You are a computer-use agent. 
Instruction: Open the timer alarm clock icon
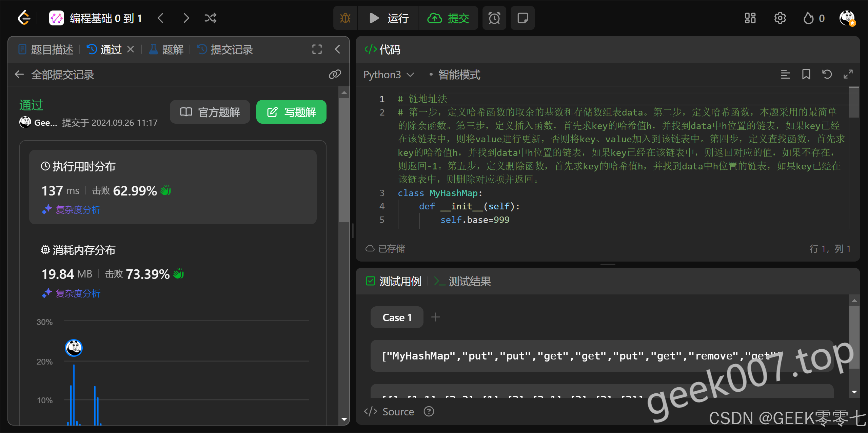coord(494,18)
